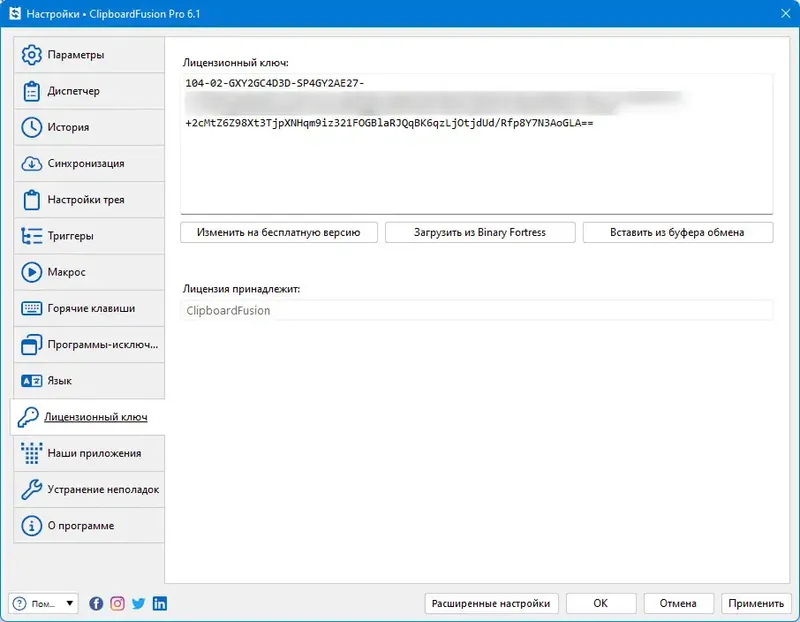Open the LinkedIn link icon

160,604
